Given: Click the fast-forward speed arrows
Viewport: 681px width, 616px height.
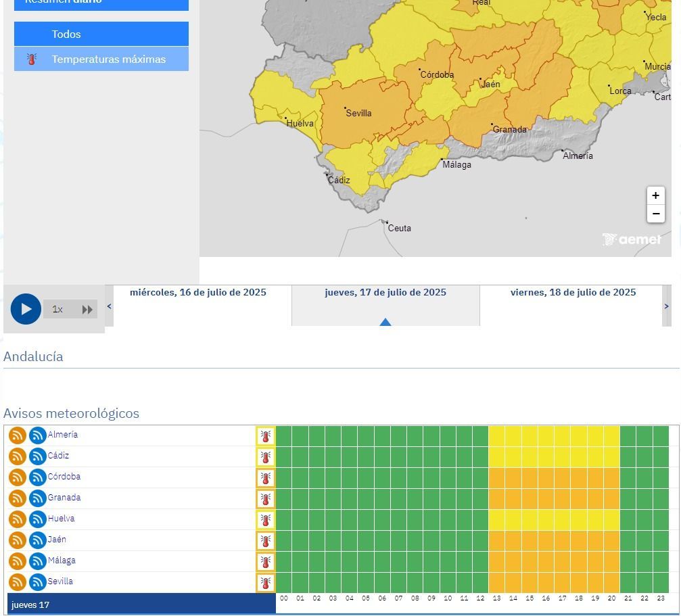Looking at the screenshot, I should coord(87,310).
